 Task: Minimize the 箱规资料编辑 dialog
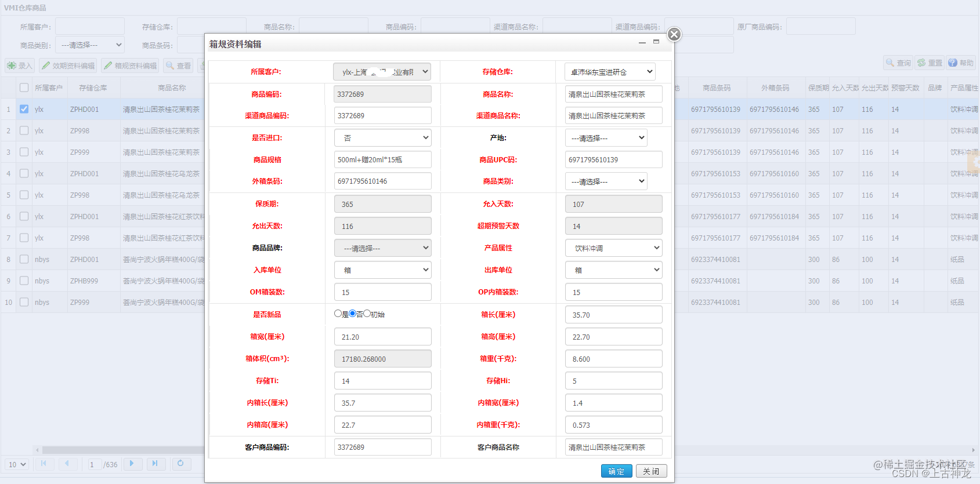(642, 43)
